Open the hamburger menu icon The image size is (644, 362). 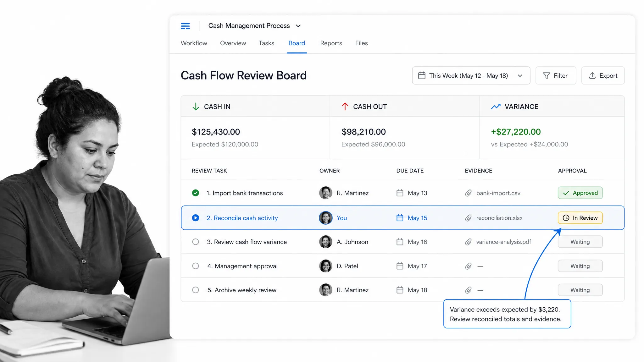pyautogui.click(x=185, y=26)
